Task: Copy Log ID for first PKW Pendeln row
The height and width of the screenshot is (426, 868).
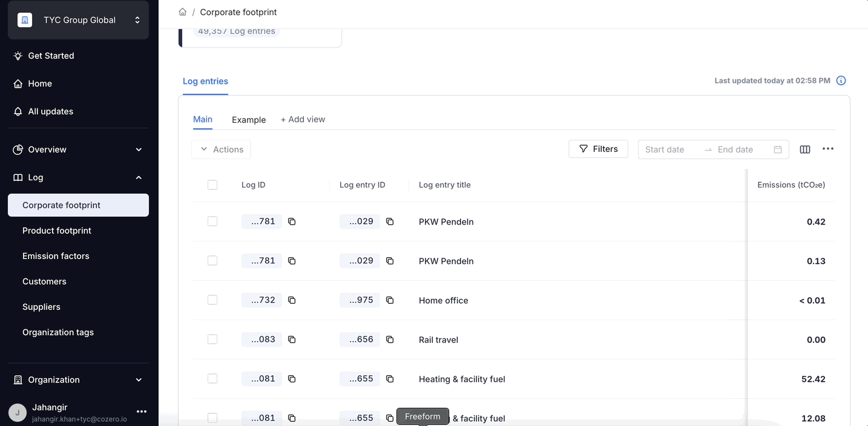Action: point(292,221)
